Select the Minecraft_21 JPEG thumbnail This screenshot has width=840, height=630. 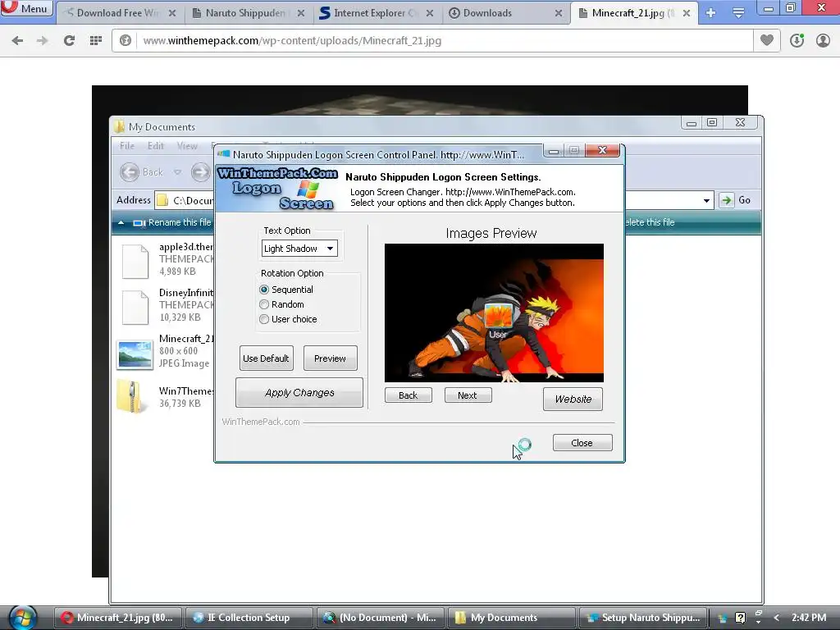coord(135,354)
